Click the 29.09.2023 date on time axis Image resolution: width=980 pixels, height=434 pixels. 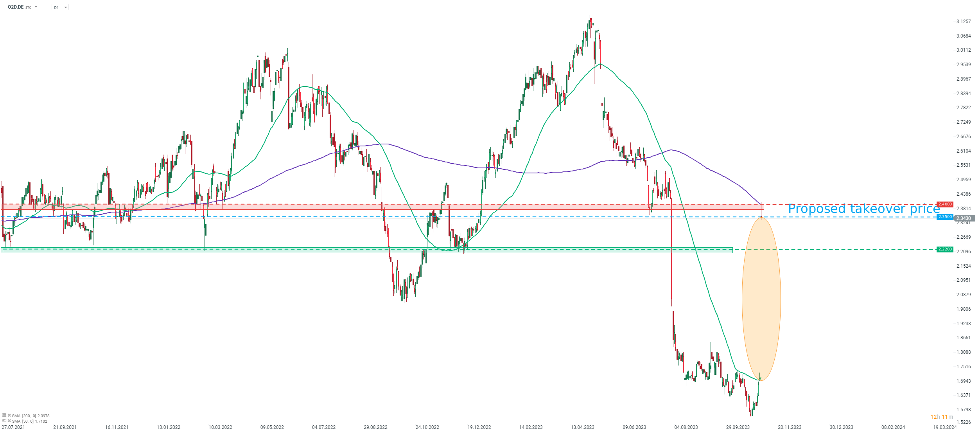click(x=738, y=427)
